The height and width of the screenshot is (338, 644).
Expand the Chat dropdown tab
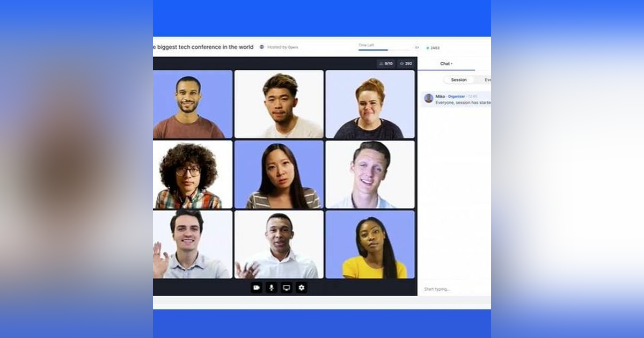tap(446, 64)
